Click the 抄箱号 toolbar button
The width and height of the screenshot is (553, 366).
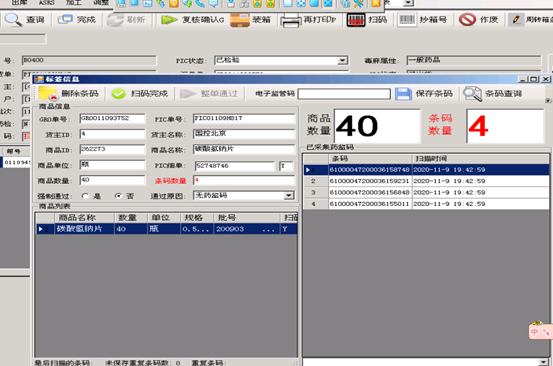422,20
